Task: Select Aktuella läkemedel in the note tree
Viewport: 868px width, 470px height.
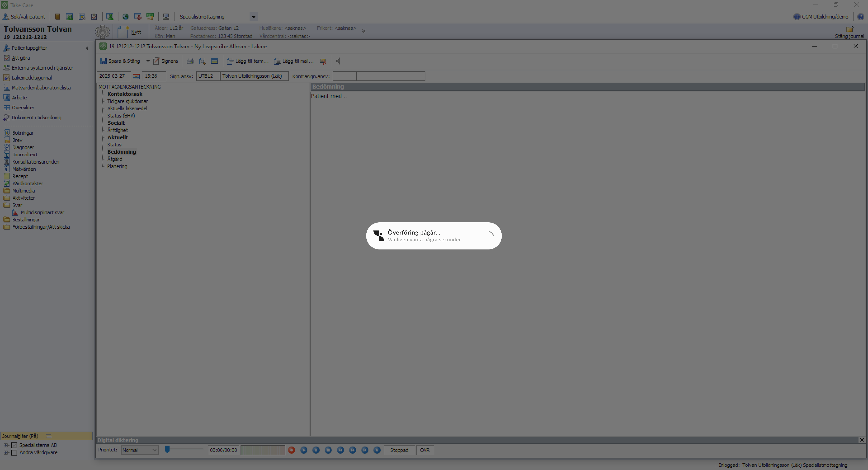Action: point(127,108)
